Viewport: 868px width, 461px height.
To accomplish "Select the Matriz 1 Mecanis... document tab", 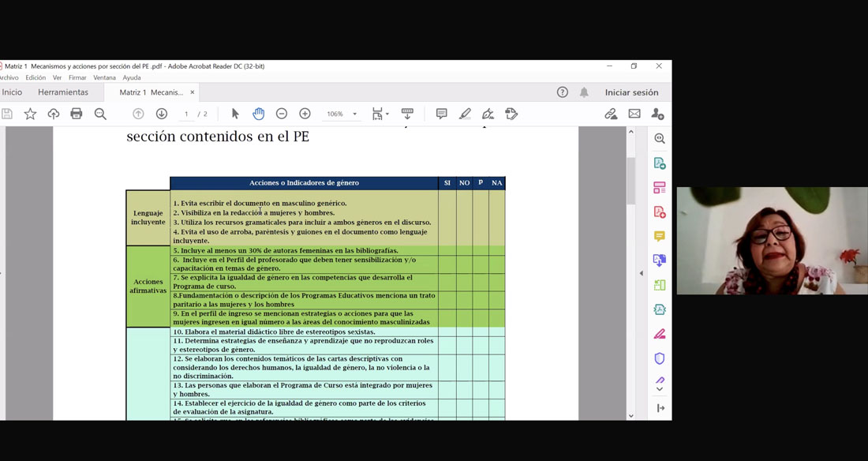I will 152,92.
